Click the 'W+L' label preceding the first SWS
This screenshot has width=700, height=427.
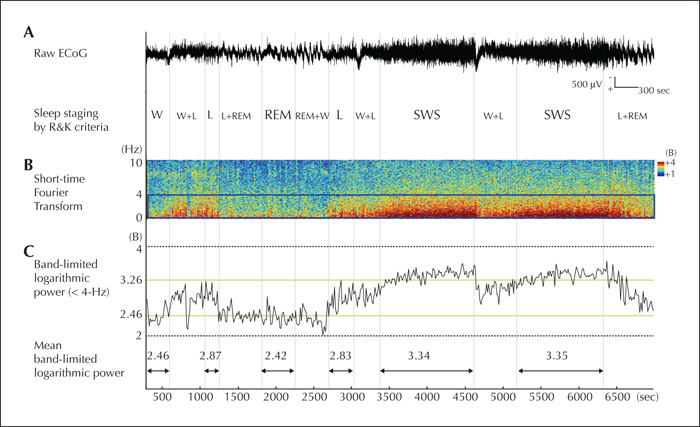[x=365, y=116]
